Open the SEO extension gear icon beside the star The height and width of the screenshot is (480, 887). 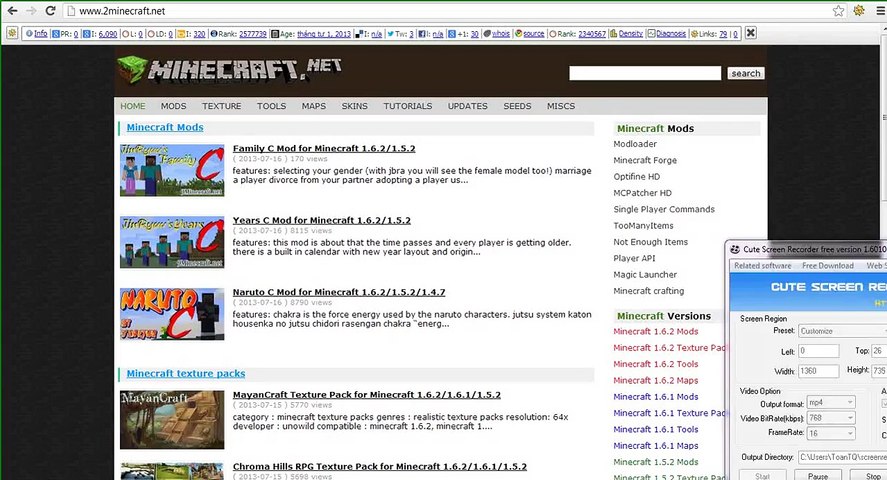point(859,11)
